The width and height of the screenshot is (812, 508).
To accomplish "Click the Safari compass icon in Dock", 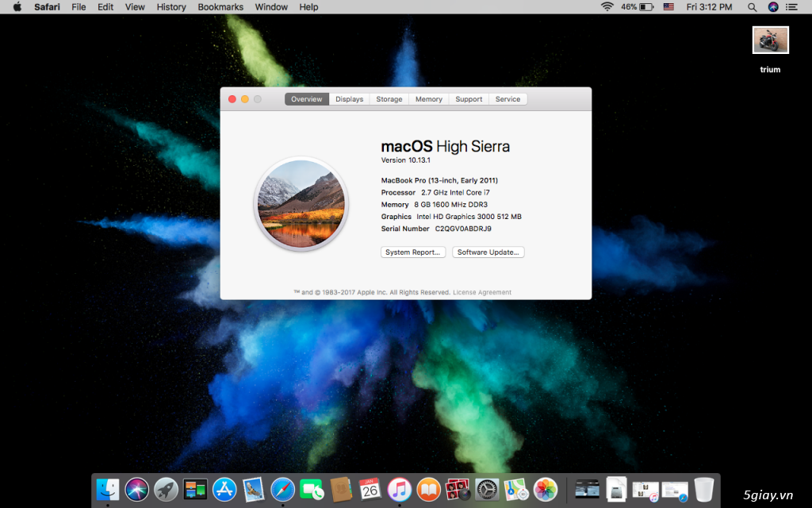I will 283,489.
